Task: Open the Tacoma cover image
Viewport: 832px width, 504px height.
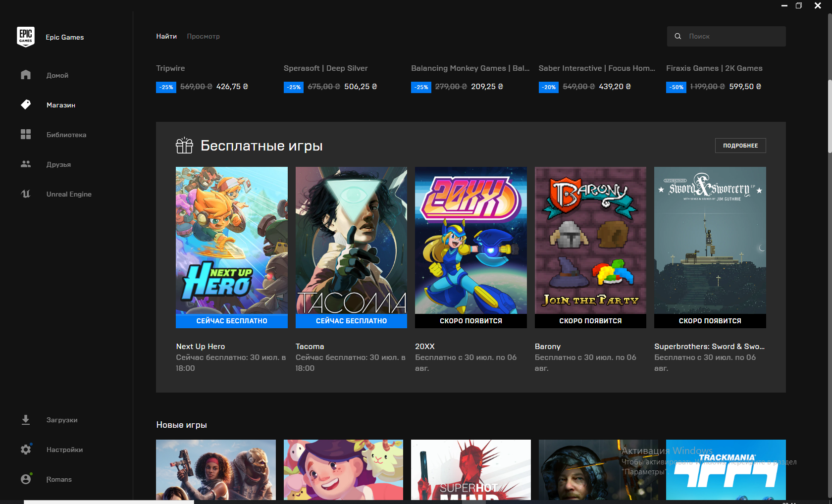Action: 351,240
